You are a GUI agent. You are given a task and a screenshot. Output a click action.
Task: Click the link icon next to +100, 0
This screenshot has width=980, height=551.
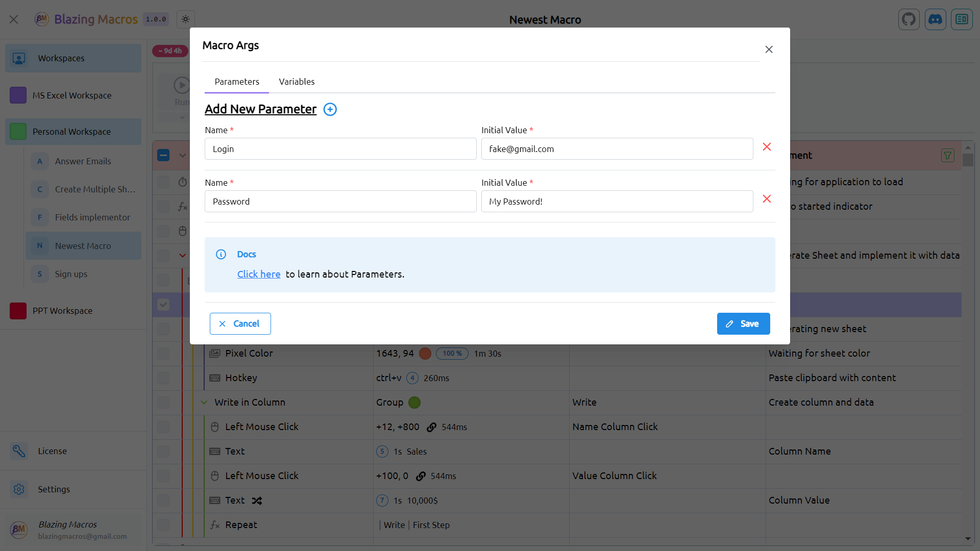tap(421, 476)
